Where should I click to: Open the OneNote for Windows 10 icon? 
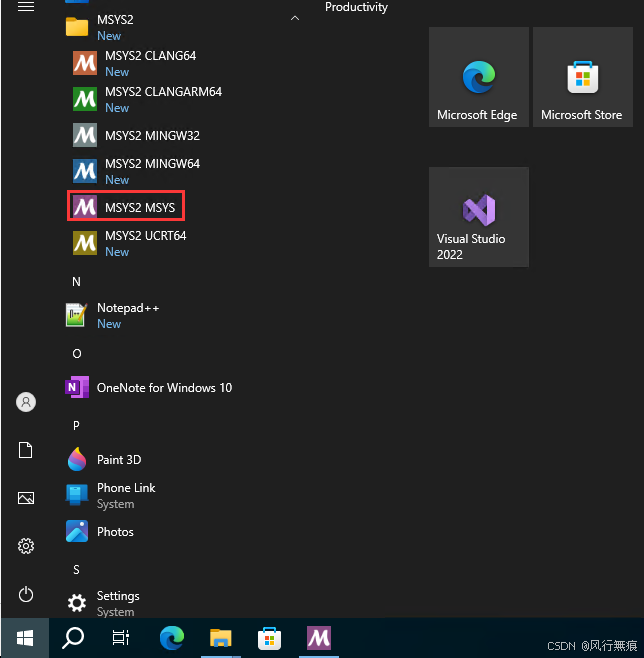click(77, 387)
